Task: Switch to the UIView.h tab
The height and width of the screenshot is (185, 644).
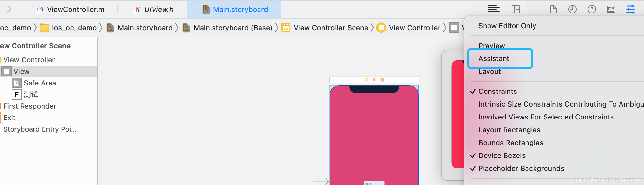Action: tap(154, 9)
